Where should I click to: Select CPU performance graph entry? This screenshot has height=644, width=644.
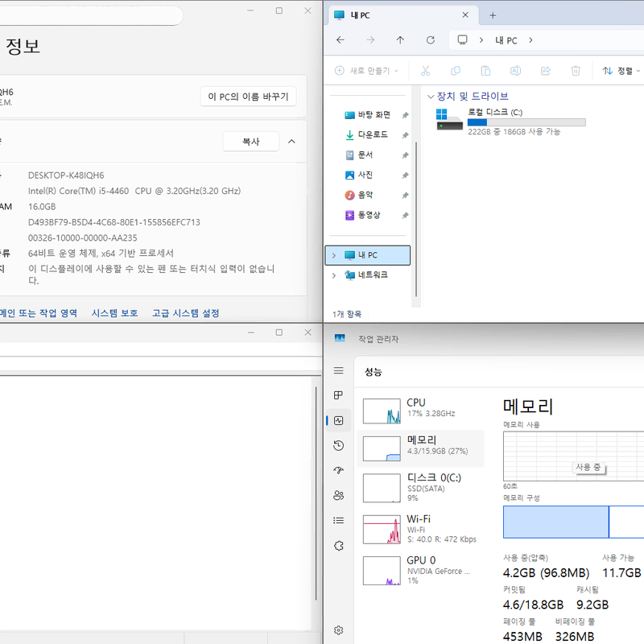[420, 411]
